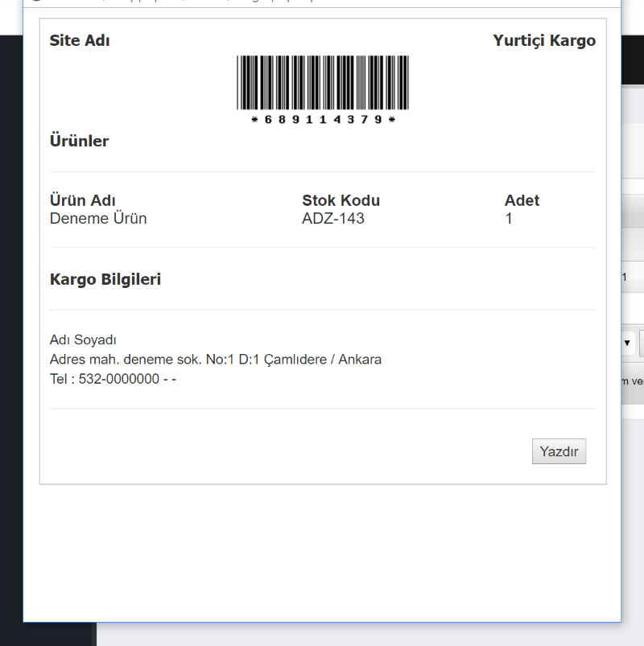The width and height of the screenshot is (644, 646).
Task: Click the 'Site Adı' heading
Action: (80, 40)
